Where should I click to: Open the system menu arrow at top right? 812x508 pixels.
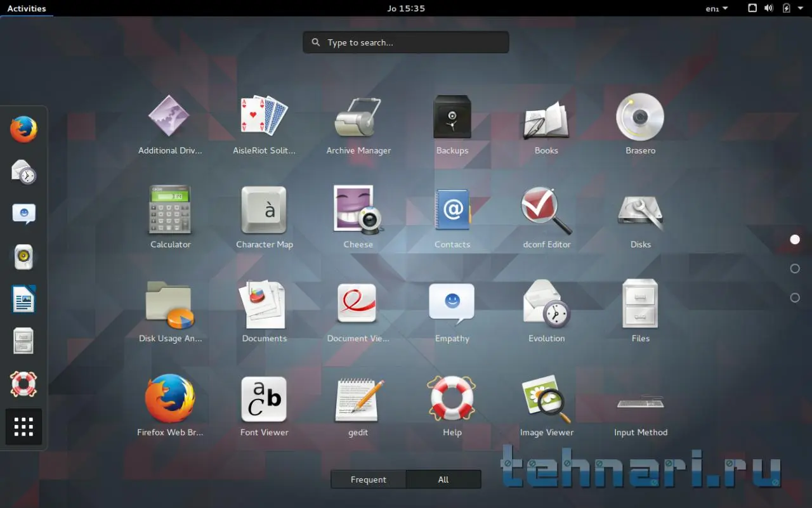click(801, 8)
